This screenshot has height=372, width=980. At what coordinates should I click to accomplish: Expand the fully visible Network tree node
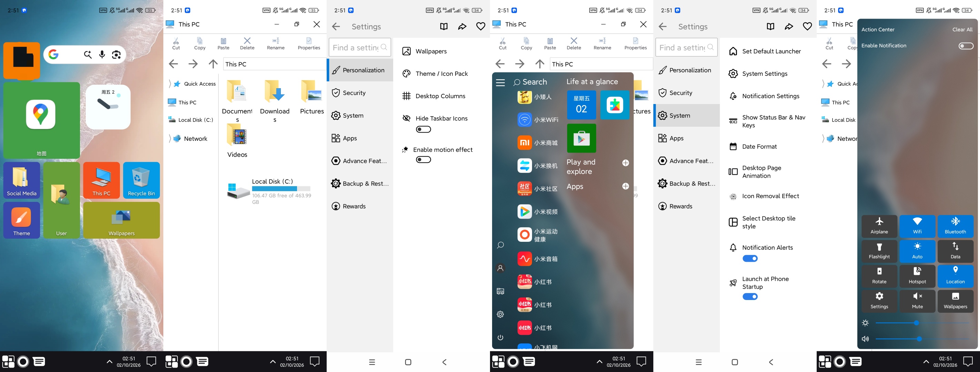click(x=170, y=138)
